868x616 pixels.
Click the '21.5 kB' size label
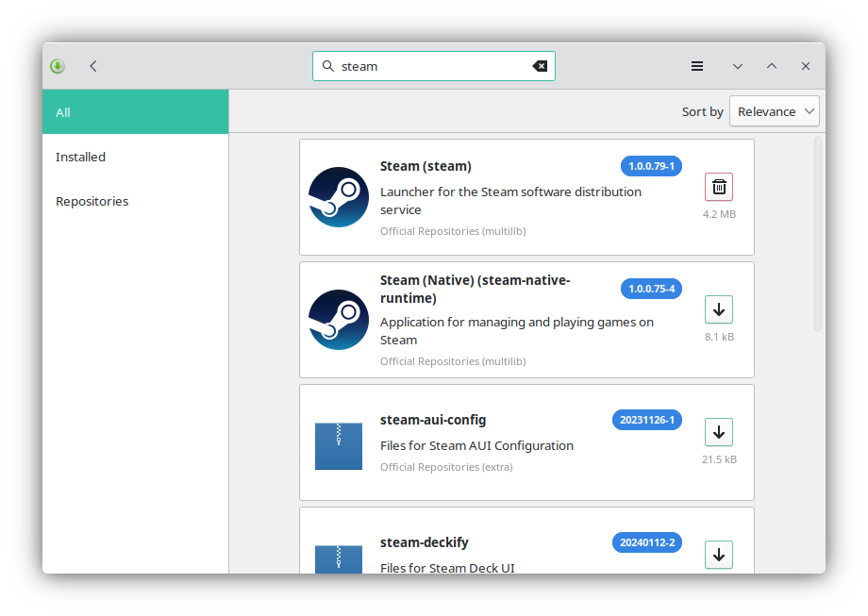point(719,459)
